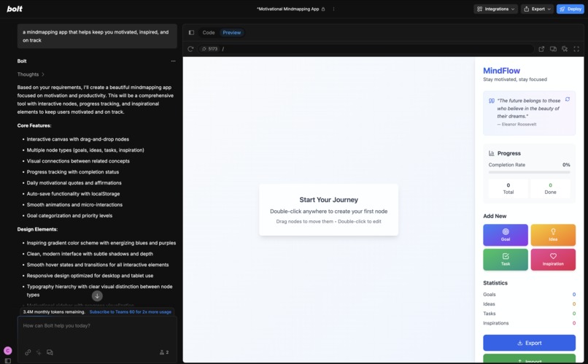Click the MindFlow app title
The image size is (588, 364).
coord(501,71)
